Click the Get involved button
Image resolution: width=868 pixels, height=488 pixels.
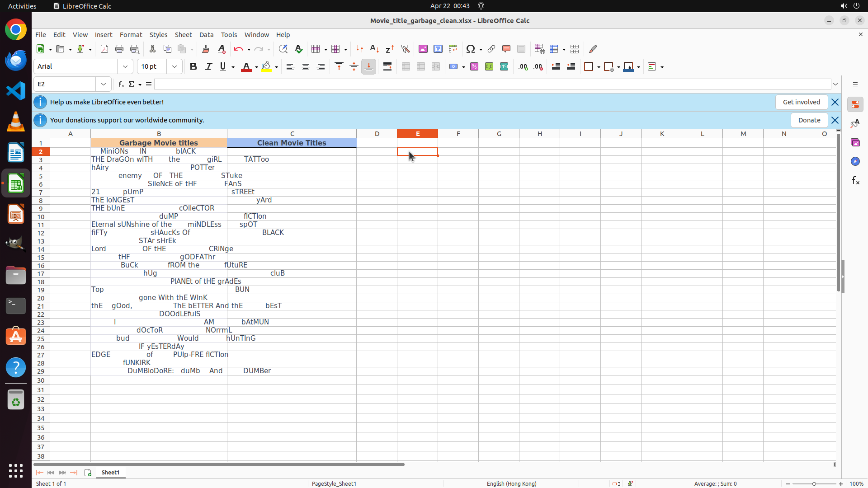click(x=801, y=102)
